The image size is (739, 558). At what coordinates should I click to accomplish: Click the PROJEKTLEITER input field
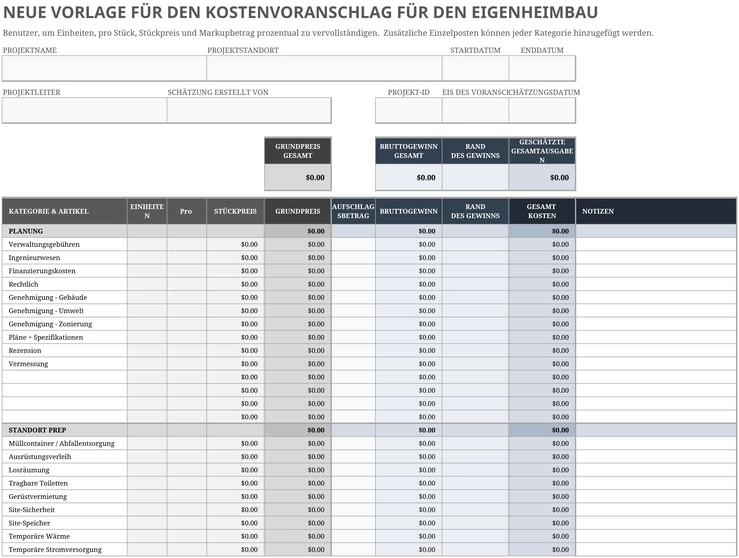coord(84,111)
